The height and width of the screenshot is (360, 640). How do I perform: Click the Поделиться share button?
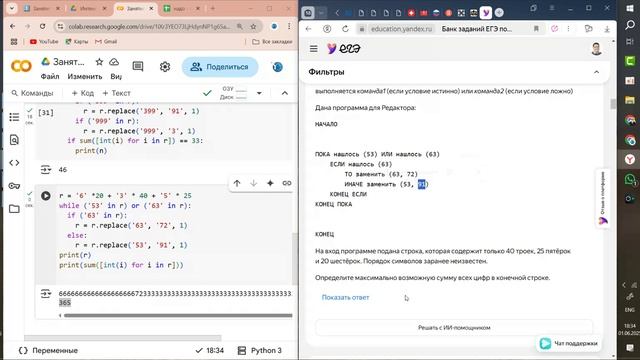(x=220, y=67)
